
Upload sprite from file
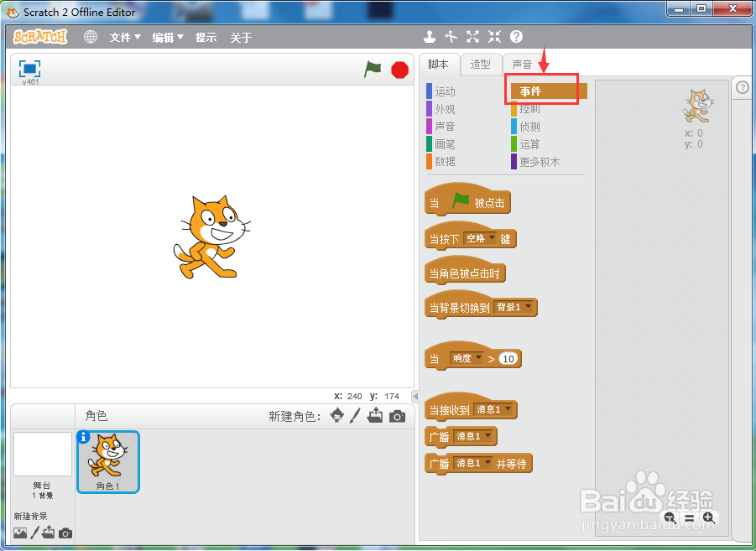tap(375, 415)
